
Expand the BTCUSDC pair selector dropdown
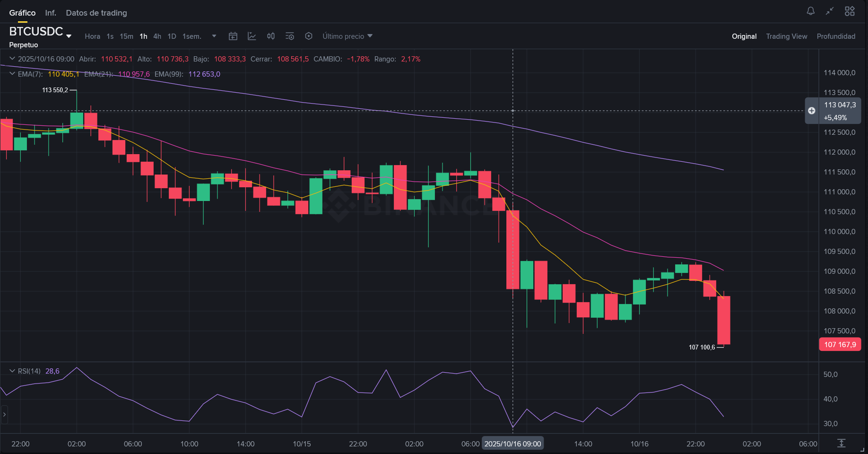tap(69, 36)
